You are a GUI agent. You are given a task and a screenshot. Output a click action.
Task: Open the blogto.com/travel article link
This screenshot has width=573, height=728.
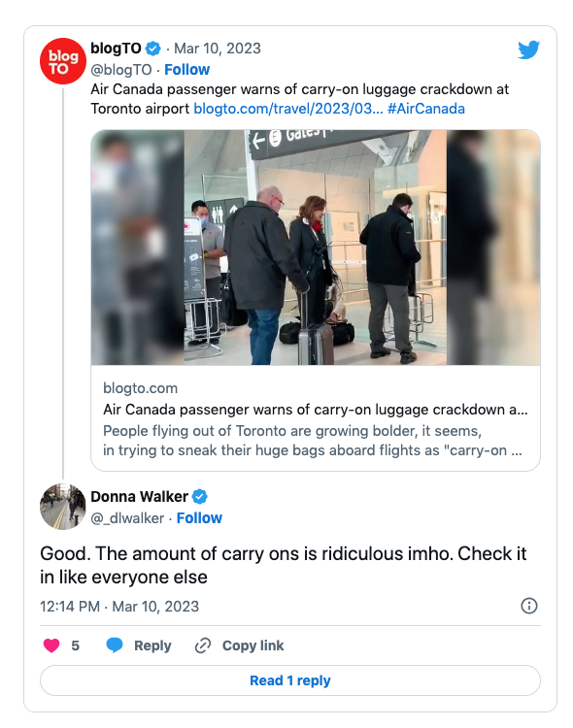[x=288, y=109]
